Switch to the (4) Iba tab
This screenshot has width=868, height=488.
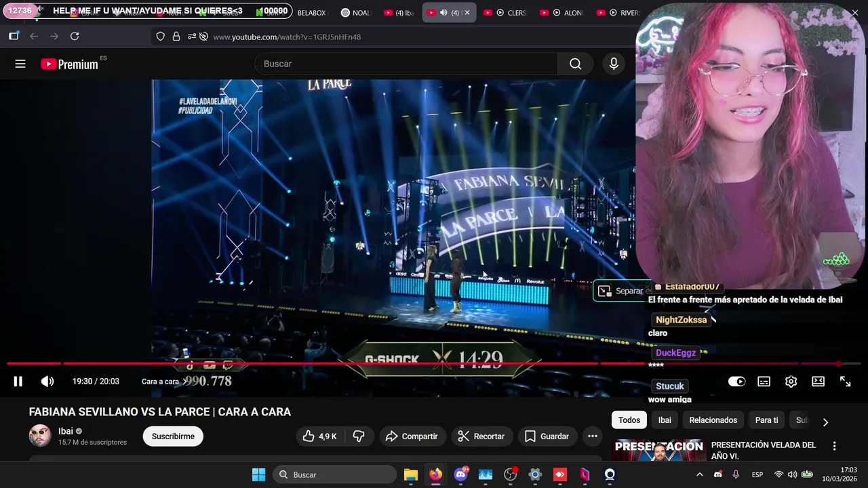click(399, 13)
